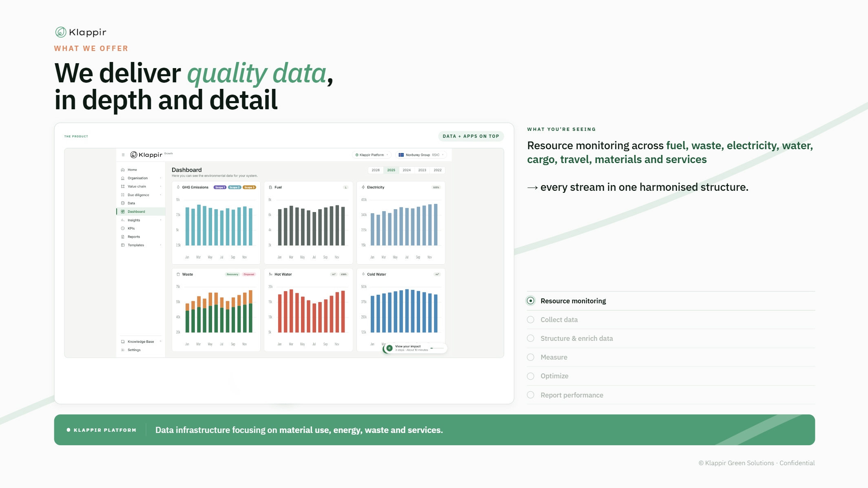Image resolution: width=868 pixels, height=488 pixels.
Task: Click the KPIs clock icon
Action: click(123, 228)
